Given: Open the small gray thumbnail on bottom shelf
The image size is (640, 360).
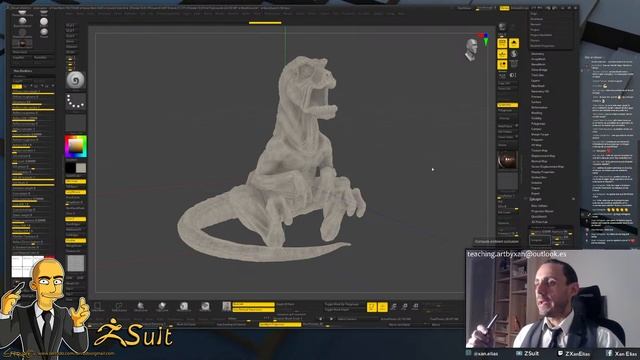Looking at the screenshot, I should [227, 306].
